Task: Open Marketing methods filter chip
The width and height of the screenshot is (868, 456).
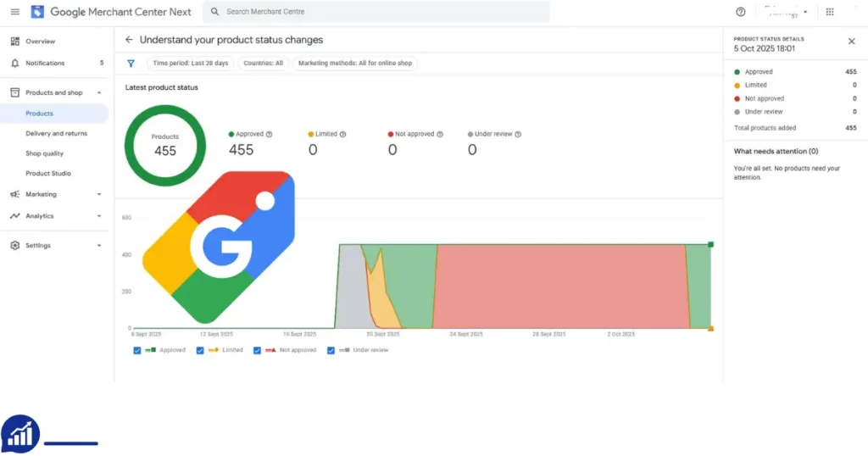Action: click(x=355, y=63)
